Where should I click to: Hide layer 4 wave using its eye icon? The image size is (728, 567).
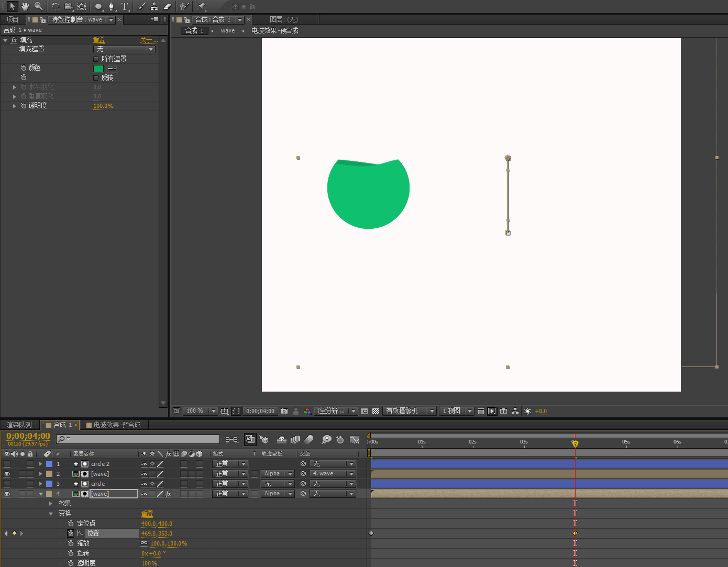[x=7, y=494]
